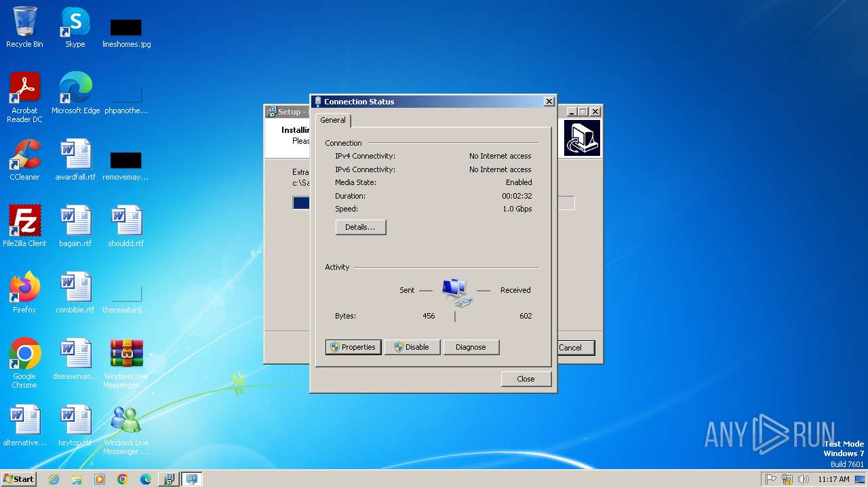Cancel the Setup installer

point(575,348)
